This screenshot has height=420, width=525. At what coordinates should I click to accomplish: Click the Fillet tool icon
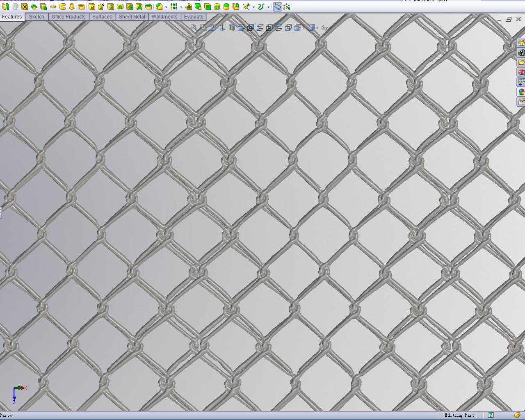[159, 7]
